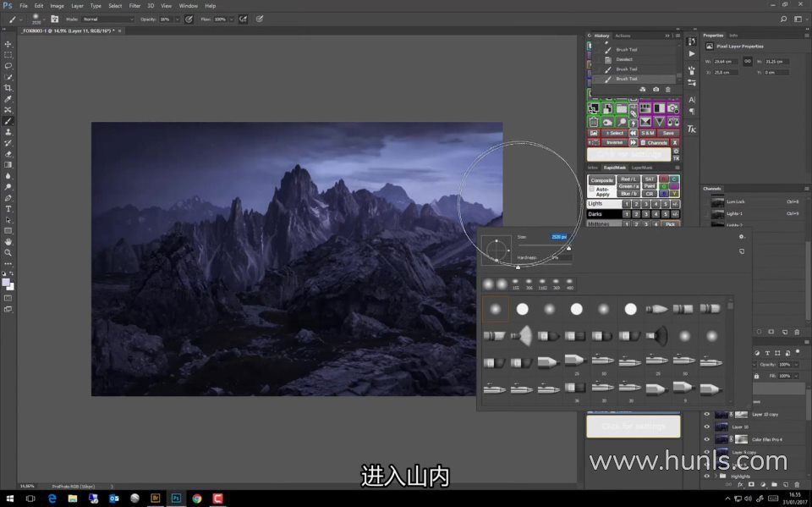Select the Rectangular Marquee tool

[x=8, y=55]
